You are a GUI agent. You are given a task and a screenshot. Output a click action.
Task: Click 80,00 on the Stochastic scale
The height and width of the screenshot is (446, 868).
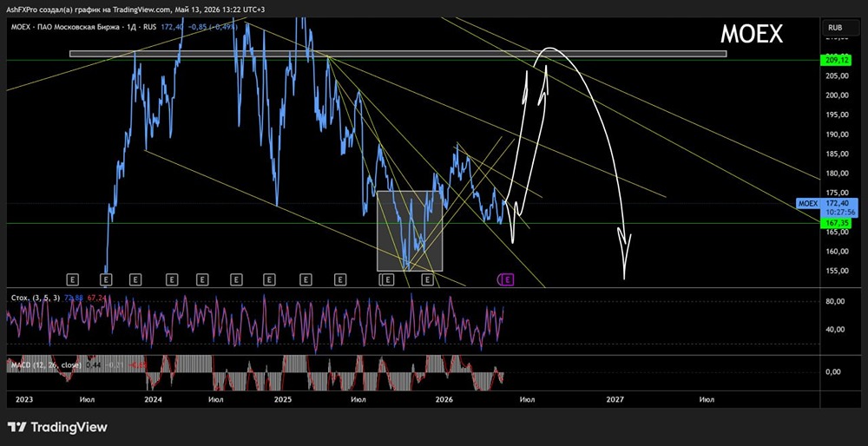point(836,302)
